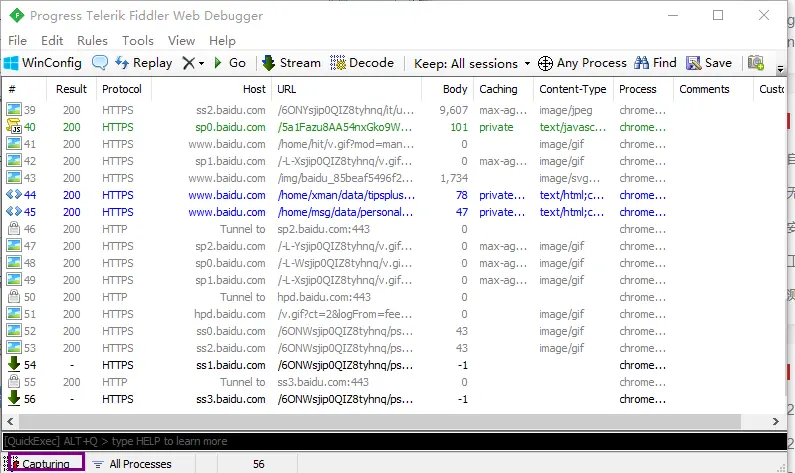Click the comment speech bubble icon

pyautogui.click(x=100, y=63)
